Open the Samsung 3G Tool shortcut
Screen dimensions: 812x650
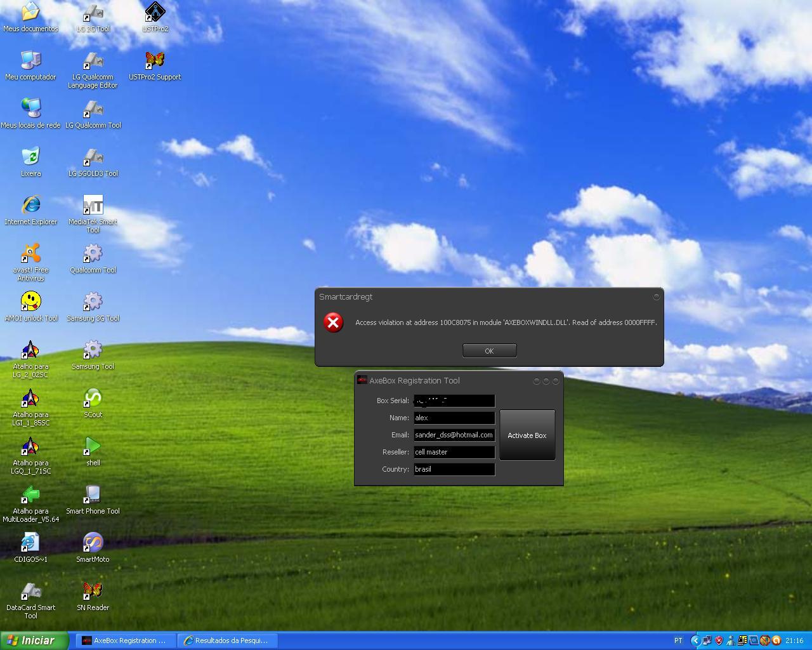tap(93, 302)
